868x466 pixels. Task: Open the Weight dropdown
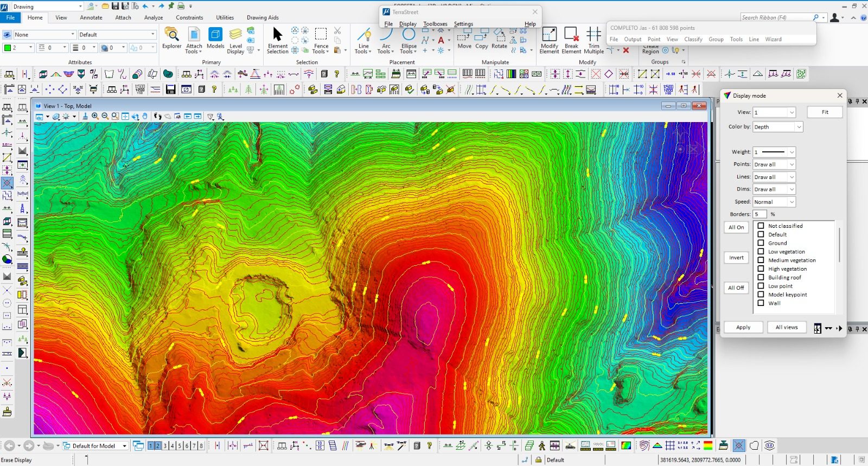pyautogui.click(x=774, y=152)
